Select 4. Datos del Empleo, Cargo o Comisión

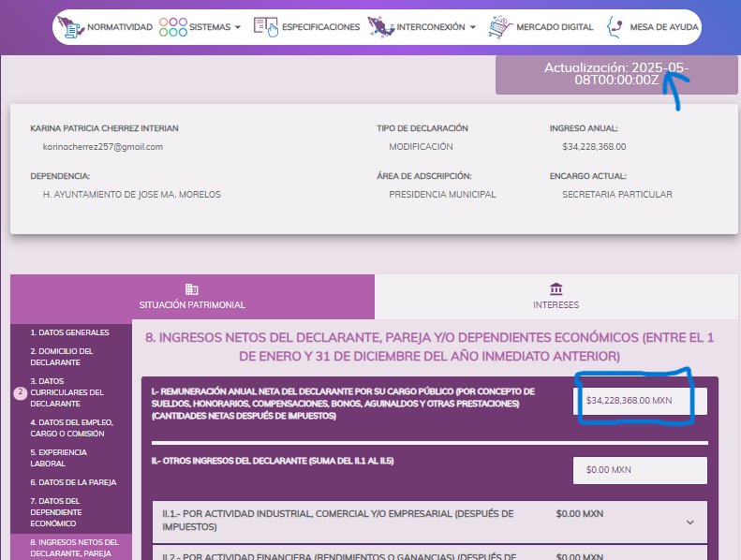coord(67,428)
